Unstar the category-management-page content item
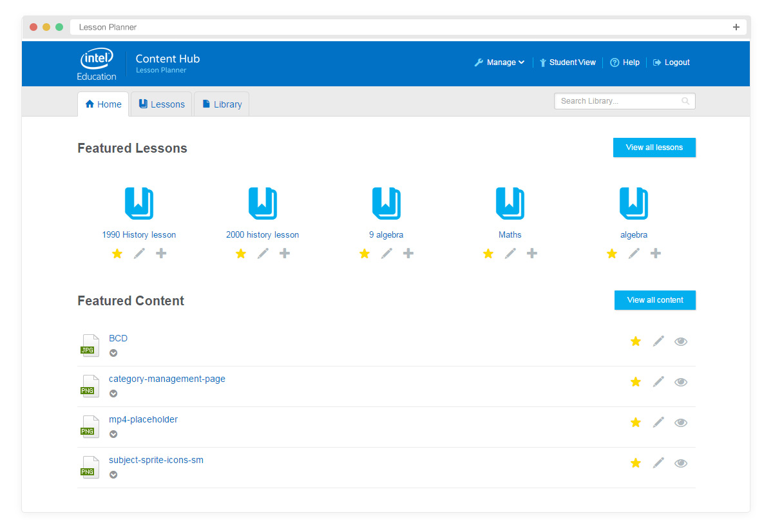Screen dimensions: 773x532 pyautogui.click(x=636, y=381)
